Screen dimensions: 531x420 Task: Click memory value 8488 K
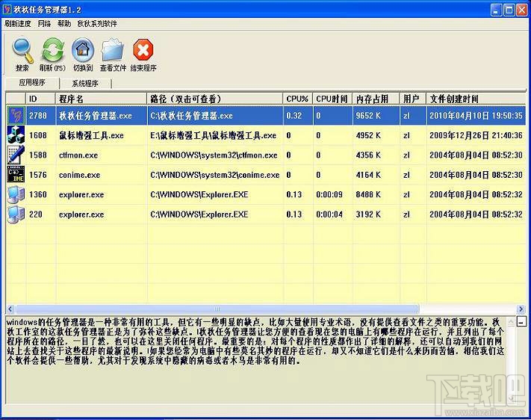(x=368, y=194)
